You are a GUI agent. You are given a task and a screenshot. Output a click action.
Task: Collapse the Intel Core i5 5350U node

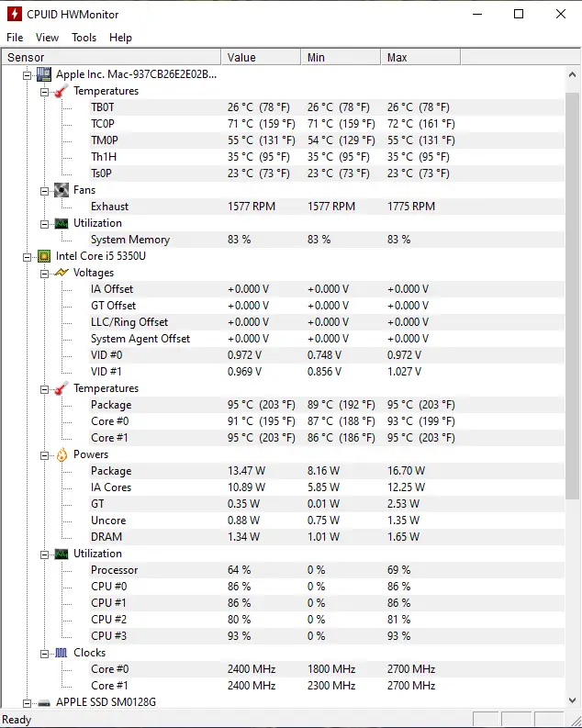pos(27,257)
